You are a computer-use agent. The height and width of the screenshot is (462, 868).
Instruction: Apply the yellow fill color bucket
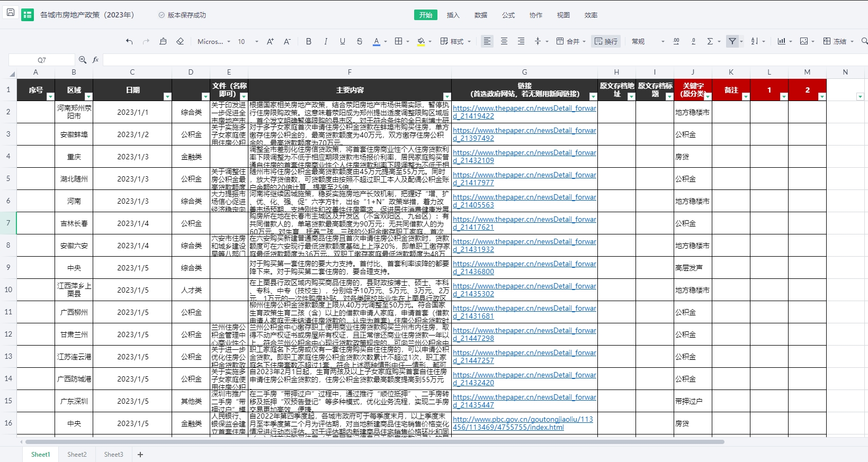(421, 41)
